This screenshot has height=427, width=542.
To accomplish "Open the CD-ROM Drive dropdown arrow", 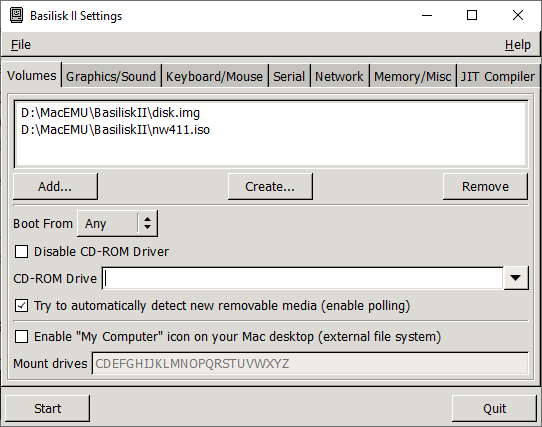I will [x=516, y=278].
